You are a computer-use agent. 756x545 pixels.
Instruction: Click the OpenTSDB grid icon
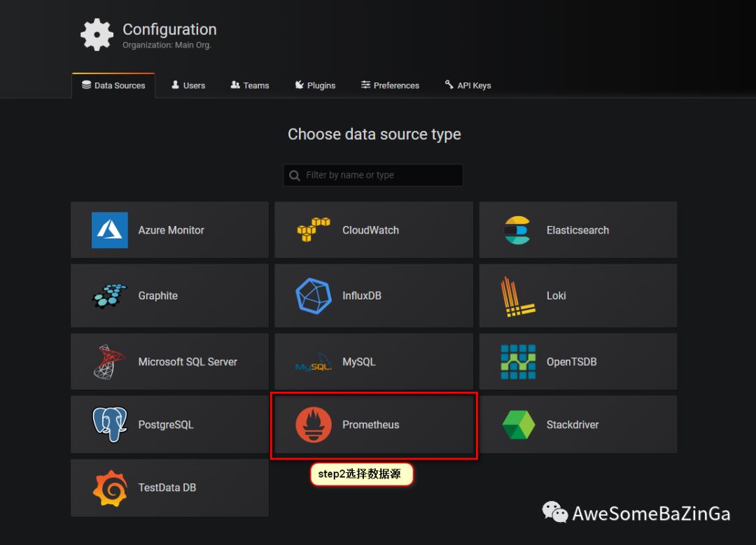pos(518,362)
